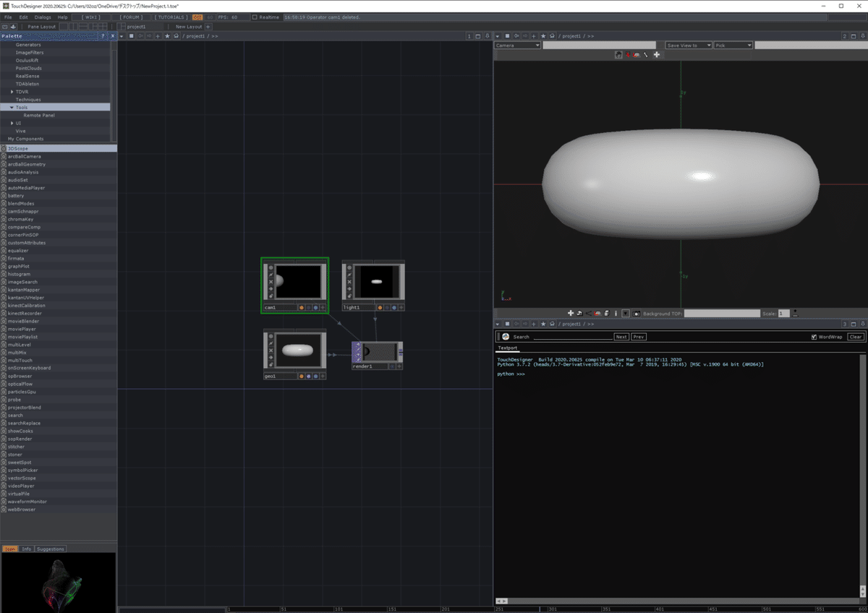Click the Background TOP toggle icon above the Textport
This screenshot has height=613, width=868.
[636, 312]
